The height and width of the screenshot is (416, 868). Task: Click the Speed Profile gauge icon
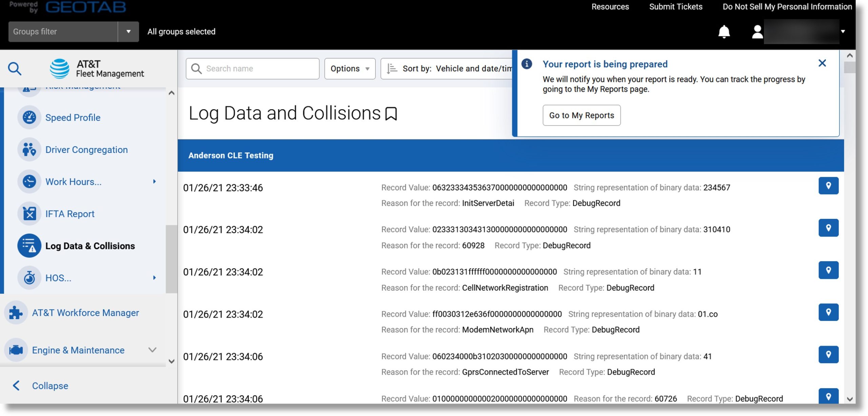tap(29, 117)
